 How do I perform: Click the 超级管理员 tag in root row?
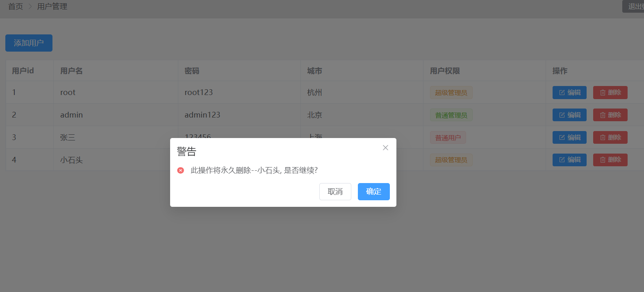click(451, 93)
